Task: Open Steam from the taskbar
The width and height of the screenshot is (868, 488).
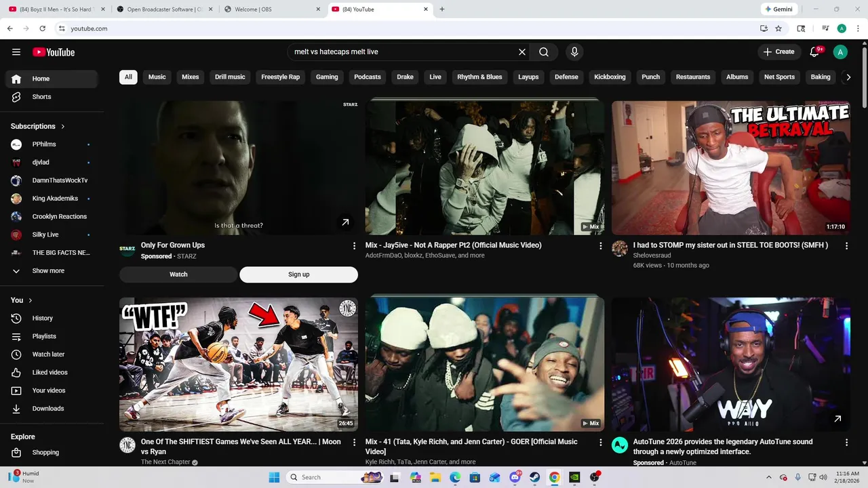Action: [534, 477]
